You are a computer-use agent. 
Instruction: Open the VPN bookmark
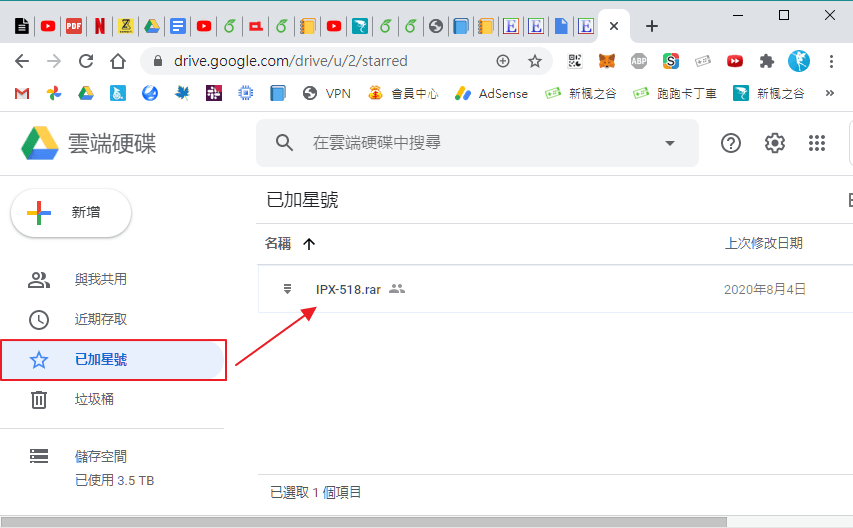pyautogui.click(x=326, y=94)
